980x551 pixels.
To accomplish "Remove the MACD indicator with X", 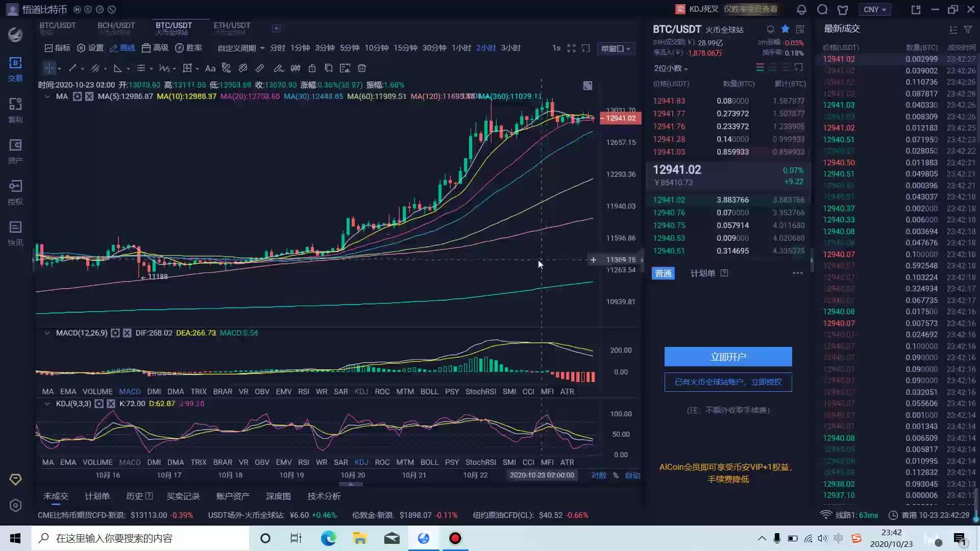I will 127,333.
